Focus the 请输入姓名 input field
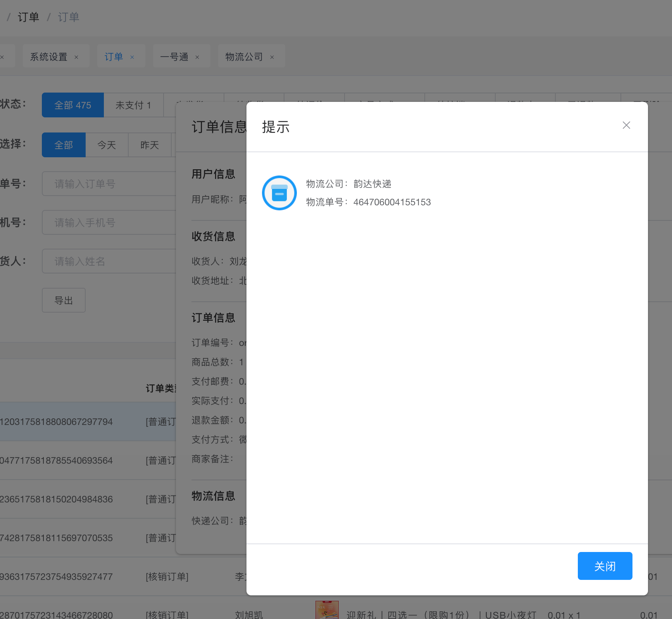672x619 pixels. point(109,261)
